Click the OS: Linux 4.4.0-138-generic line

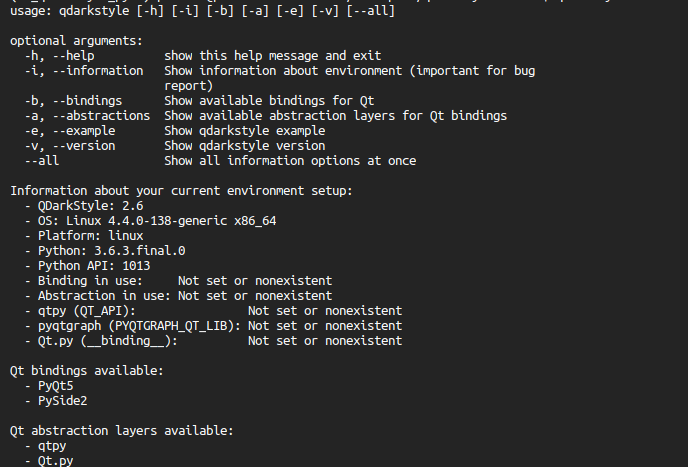click(x=150, y=221)
